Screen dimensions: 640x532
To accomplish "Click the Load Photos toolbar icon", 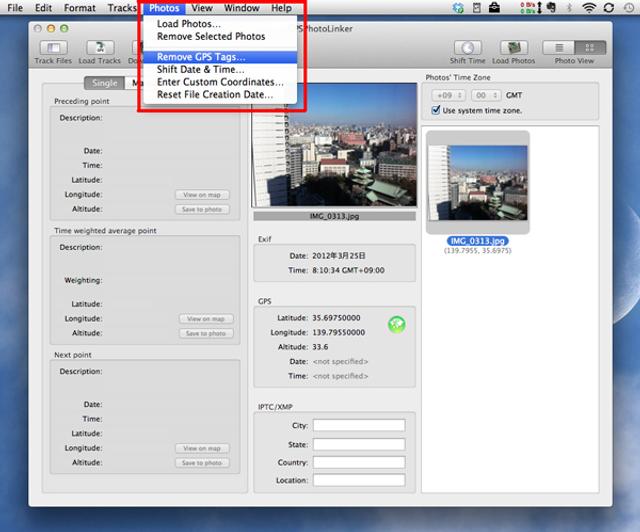I will click(x=513, y=48).
